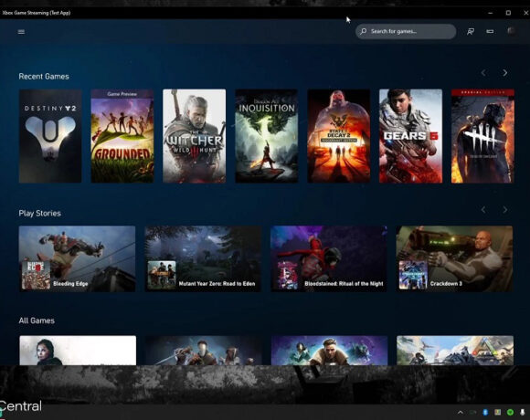The width and height of the screenshot is (530, 420).
Task: Open the Gears 5 game tile
Action: tap(410, 136)
